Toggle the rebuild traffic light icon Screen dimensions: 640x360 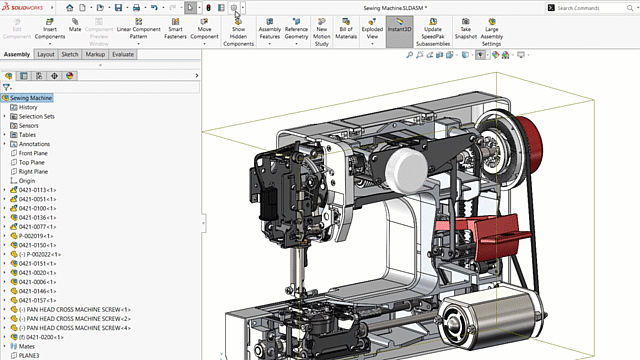[x=209, y=8]
